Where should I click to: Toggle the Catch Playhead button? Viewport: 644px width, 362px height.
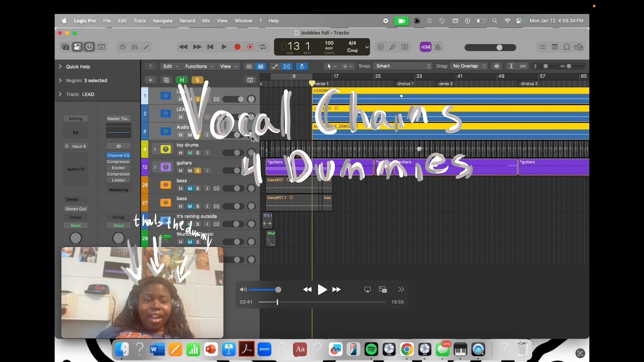point(301,66)
